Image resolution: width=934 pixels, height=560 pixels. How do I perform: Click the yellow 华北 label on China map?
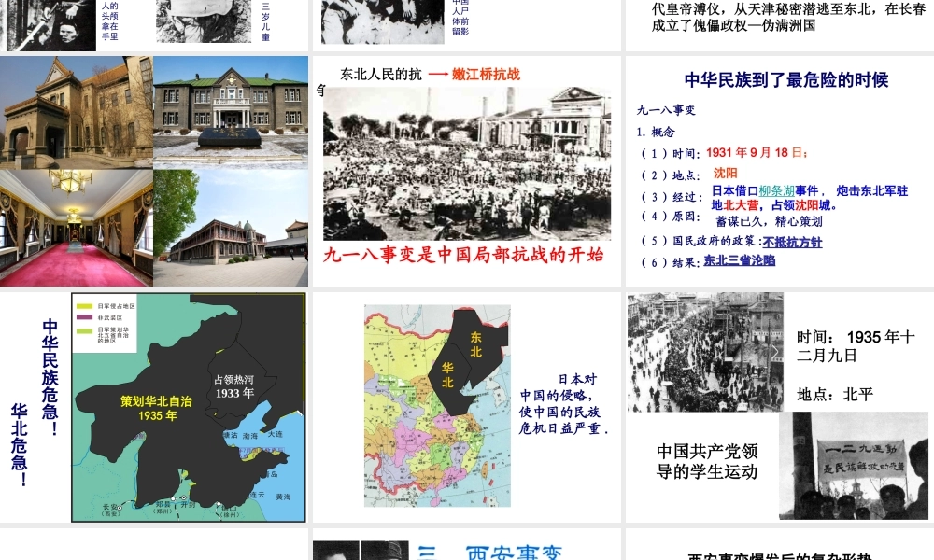(x=447, y=375)
